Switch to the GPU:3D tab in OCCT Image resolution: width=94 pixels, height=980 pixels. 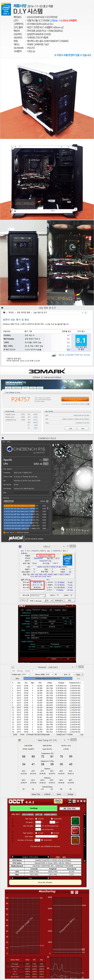[39, 814]
